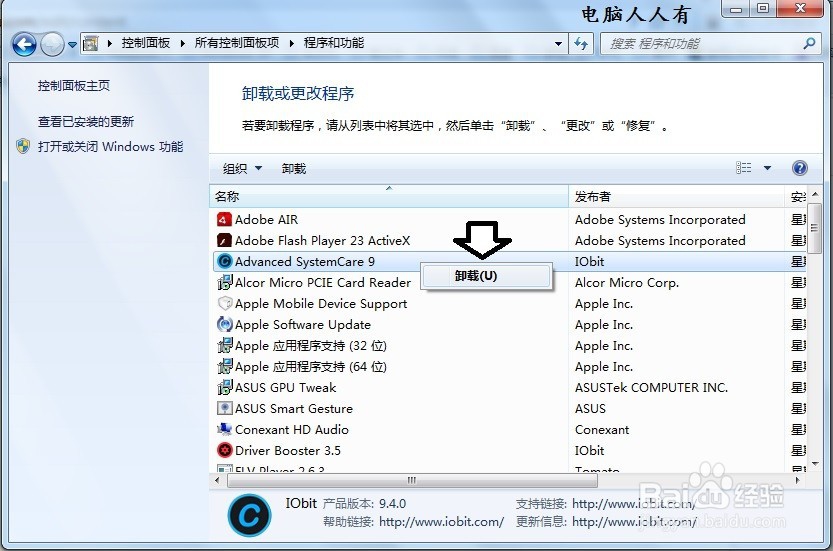Click ASUSTek COMPUTER INC. publisher cell

coord(651,387)
